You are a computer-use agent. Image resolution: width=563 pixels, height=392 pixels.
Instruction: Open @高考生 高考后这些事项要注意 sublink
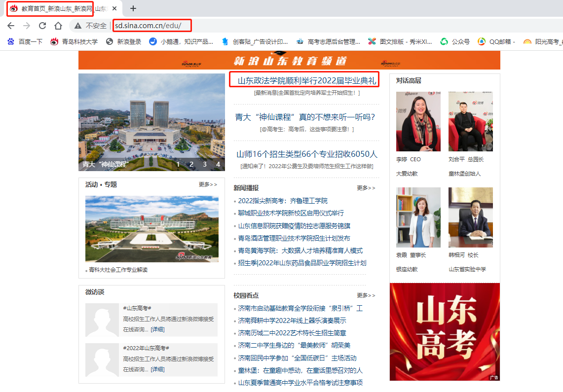(x=306, y=129)
